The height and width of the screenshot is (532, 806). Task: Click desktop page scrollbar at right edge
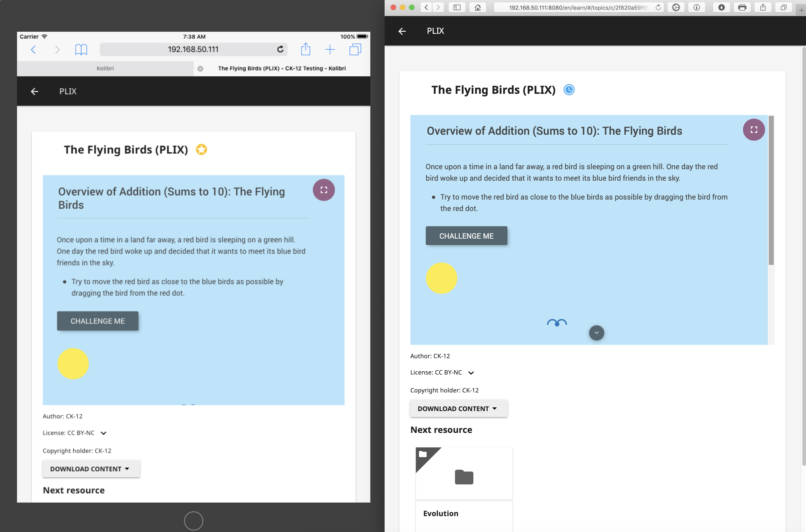click(804, 256)
